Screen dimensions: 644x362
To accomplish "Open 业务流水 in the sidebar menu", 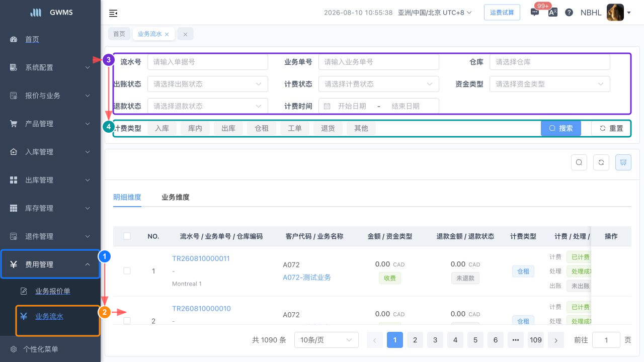I will pos(49,316).
